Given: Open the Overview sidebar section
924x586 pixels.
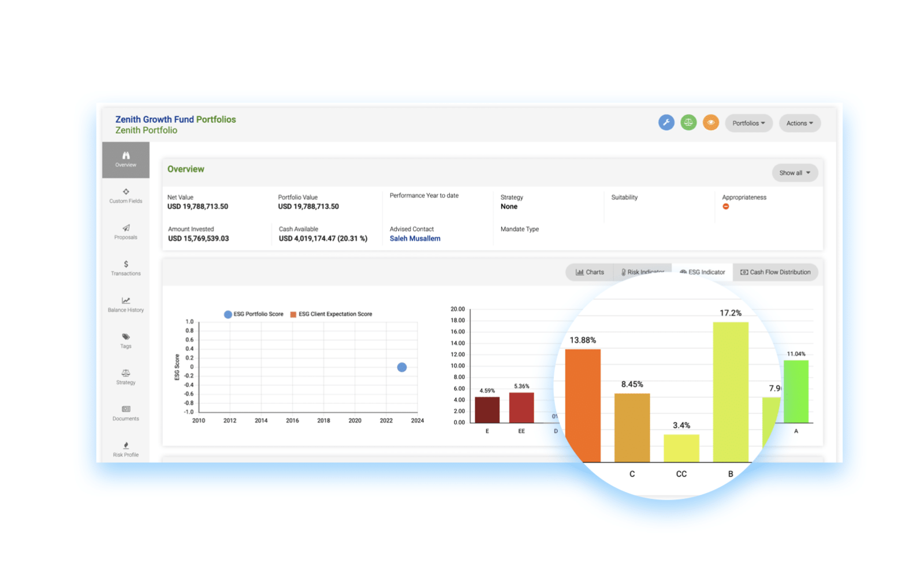Looking at the screenshot, I should coord(126,160).
